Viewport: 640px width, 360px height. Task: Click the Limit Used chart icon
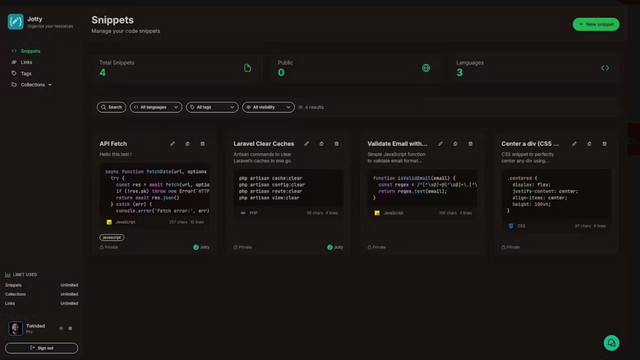[x=8, y=275]
